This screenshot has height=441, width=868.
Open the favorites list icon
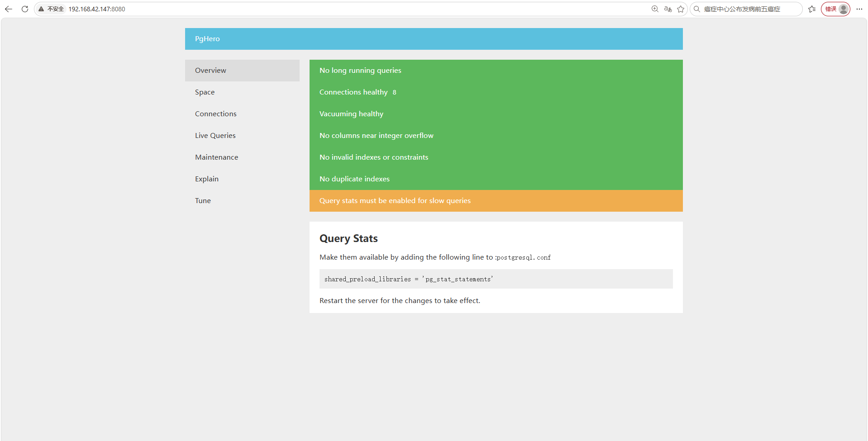pos(812,9)
